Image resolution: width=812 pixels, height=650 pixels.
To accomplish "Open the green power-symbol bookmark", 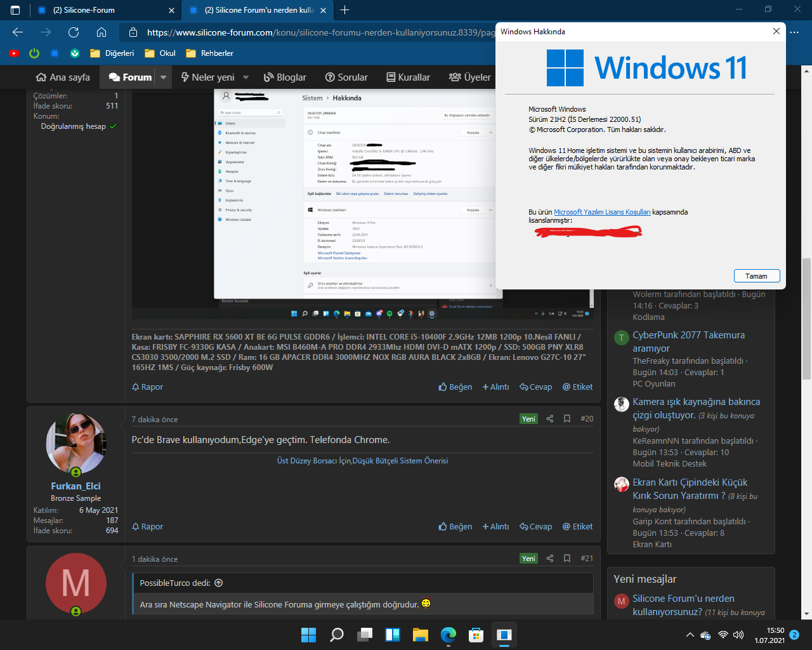I will pos(34,53).
